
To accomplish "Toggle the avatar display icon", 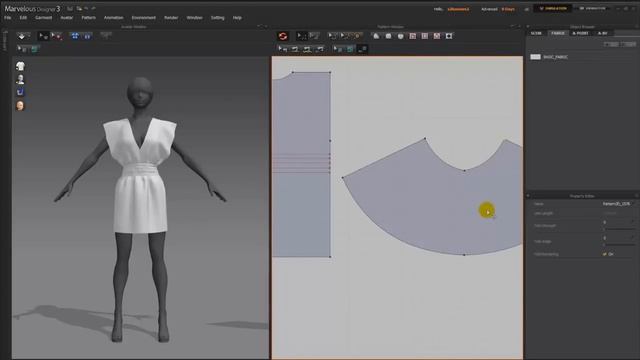I will [20, 79].
